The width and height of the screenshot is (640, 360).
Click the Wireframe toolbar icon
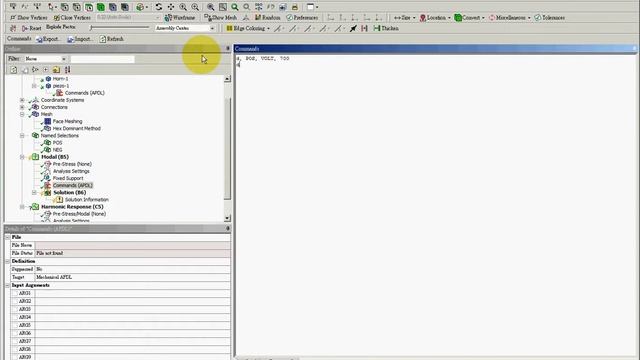[x=180, y=18]
